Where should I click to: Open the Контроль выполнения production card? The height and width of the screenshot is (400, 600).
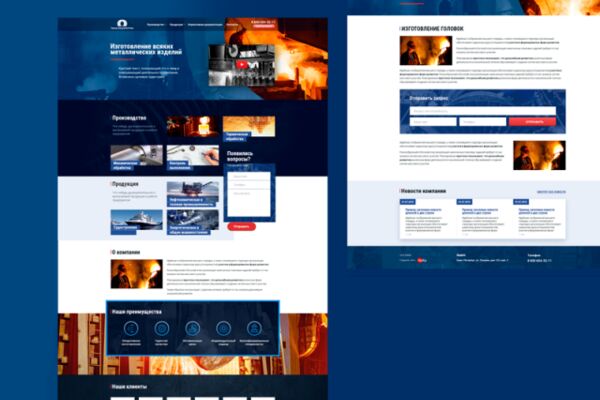pos(193,157)
